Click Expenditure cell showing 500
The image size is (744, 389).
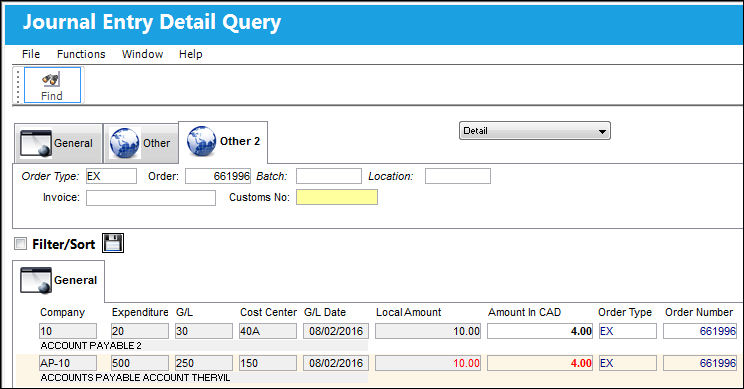tap(140, 363)
